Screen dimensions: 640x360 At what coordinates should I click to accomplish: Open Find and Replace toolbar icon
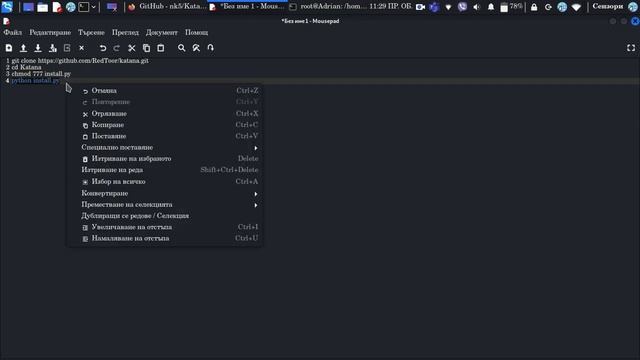tap(196, 48)
